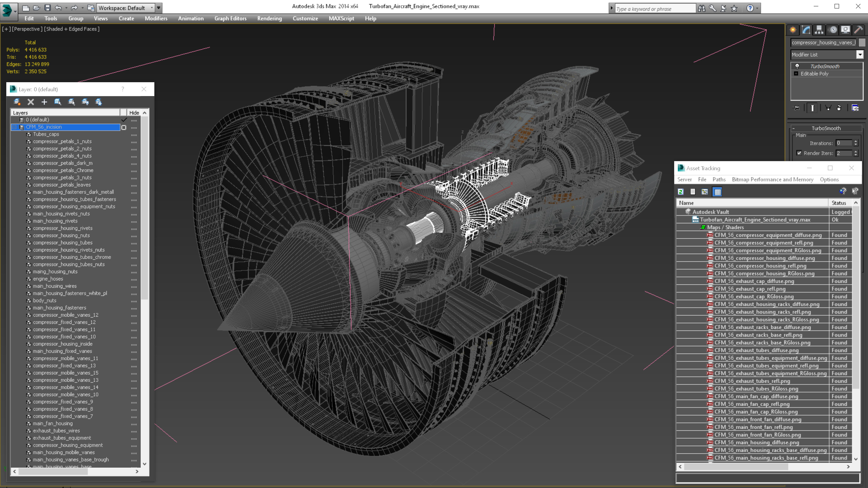The image size is (868, 488).
Task: Open the Paths menu in Asset Tracking
Action: (x=719, y=180)
